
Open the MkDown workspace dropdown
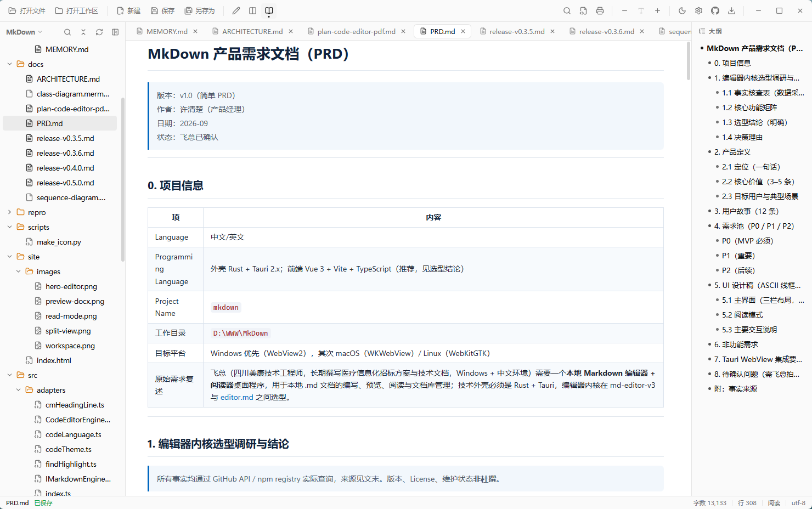(24, 32)
